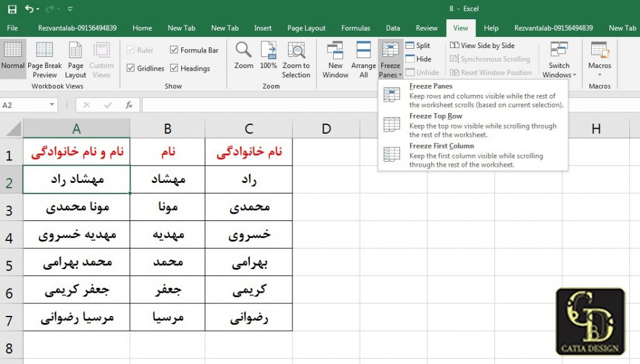Screen dimensions: 640x364
Task: Click Split window button
Action: (418, 46)
